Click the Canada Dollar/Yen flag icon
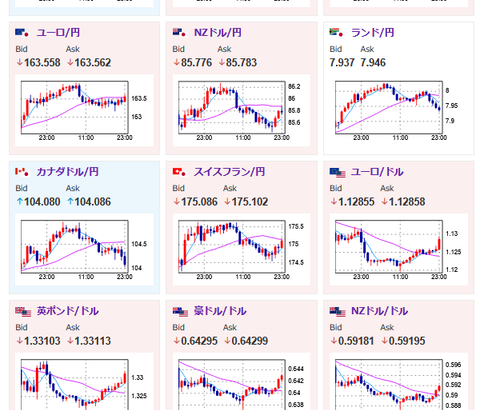 coord(22,172)
